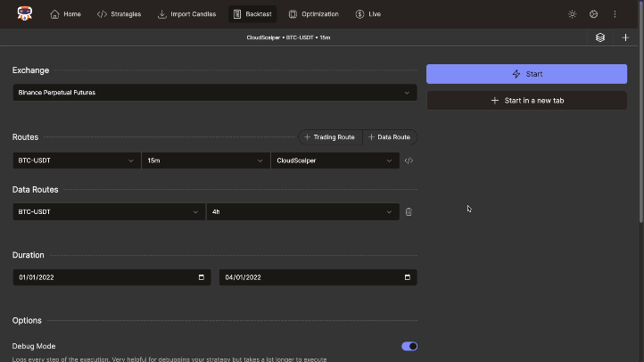This screenshot has width=644, height=362.
Task: Open the Live trading tab
Action: click(367, 14)
